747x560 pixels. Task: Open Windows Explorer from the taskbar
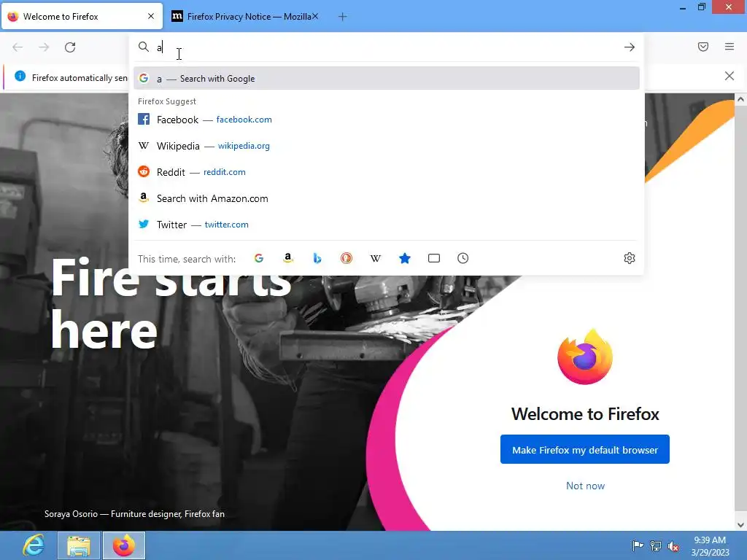(79, 545)
